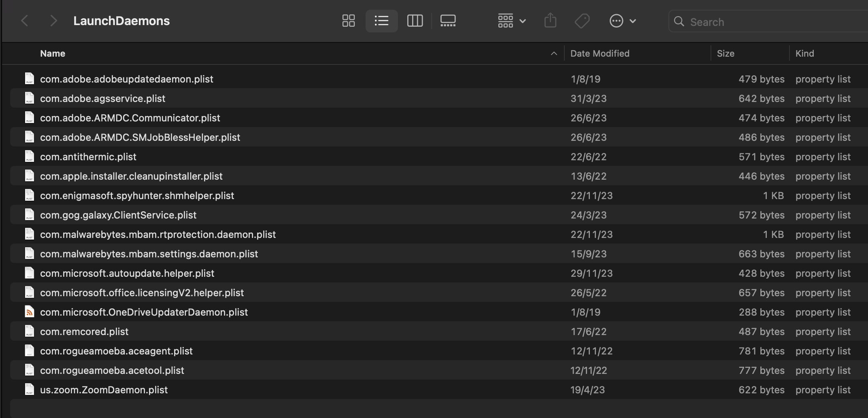This screenshot has width=868, height=418.
Task: Select file name com.rogueamoeba.acetool.plist
Action: coord(112,370)
